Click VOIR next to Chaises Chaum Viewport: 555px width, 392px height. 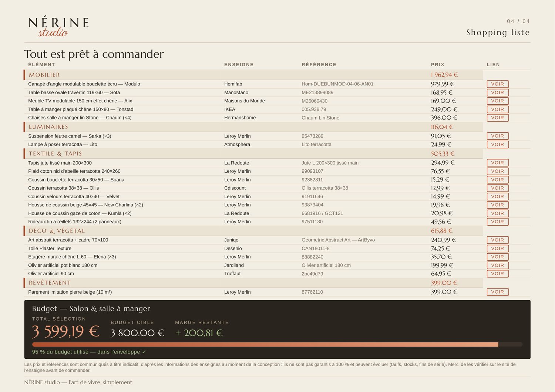498,118
